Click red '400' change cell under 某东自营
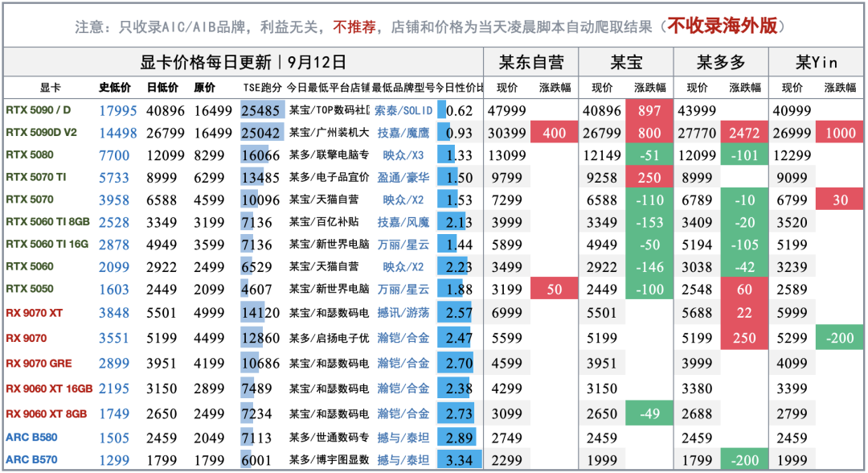 tap(554, 133)
